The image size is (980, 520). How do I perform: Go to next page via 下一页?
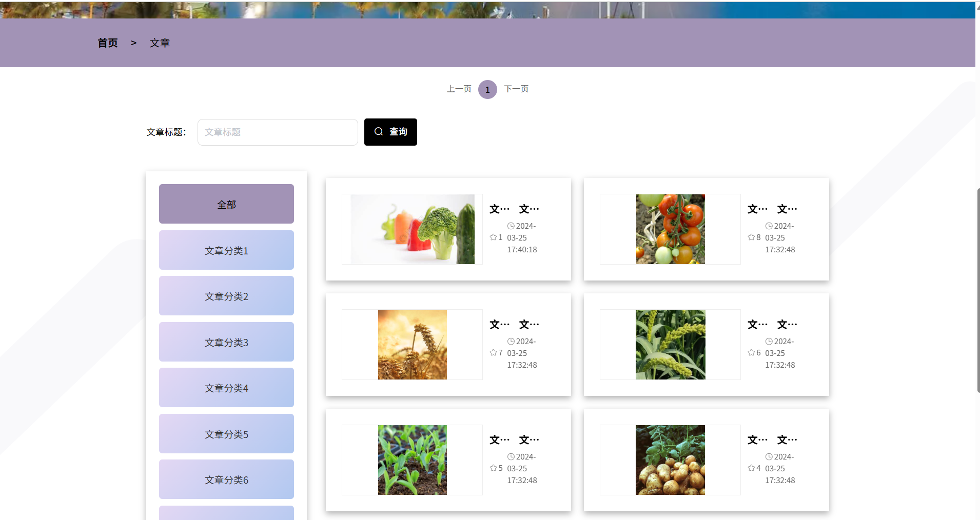pos(516,89)
